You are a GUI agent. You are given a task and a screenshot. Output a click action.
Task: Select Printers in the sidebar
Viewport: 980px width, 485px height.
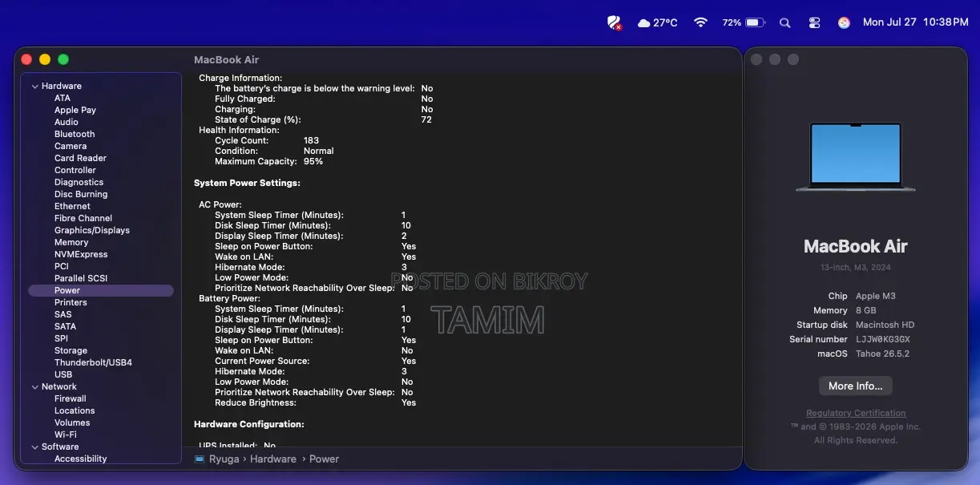tap(71, 302)
